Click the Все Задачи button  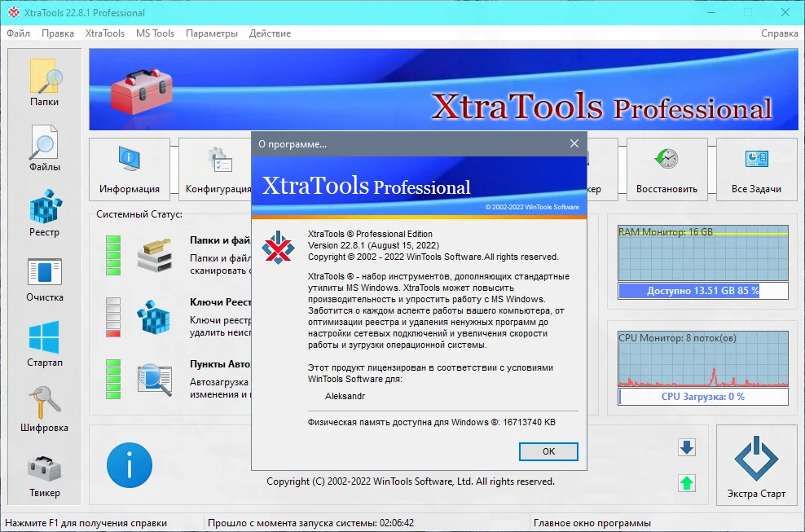pyautogui.click(x=756, y=169)
